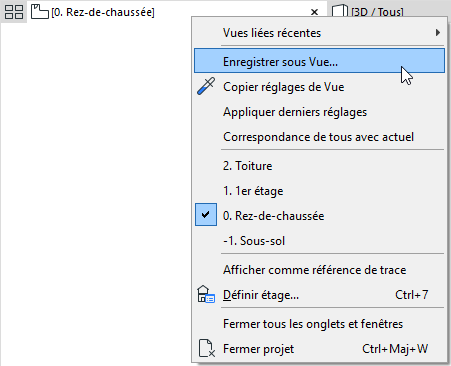Click the 3D view icon on 3D / Tous tab
The width and height of the screenshot is (451, 366).
[x=340, y=11]
